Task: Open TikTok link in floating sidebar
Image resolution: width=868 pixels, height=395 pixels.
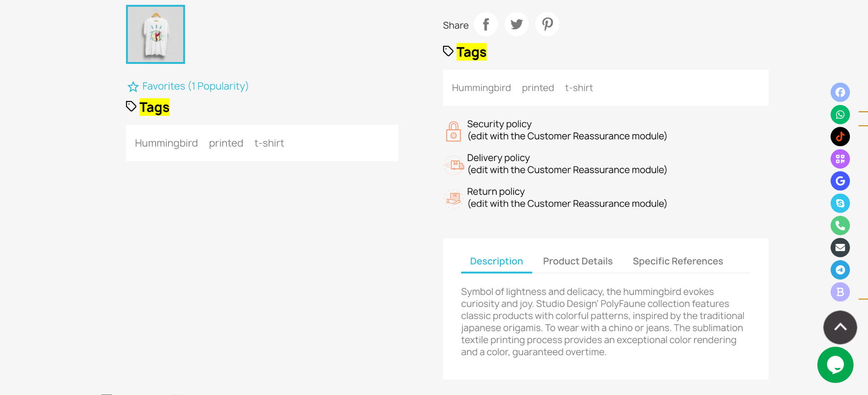Action: [840, 137]
